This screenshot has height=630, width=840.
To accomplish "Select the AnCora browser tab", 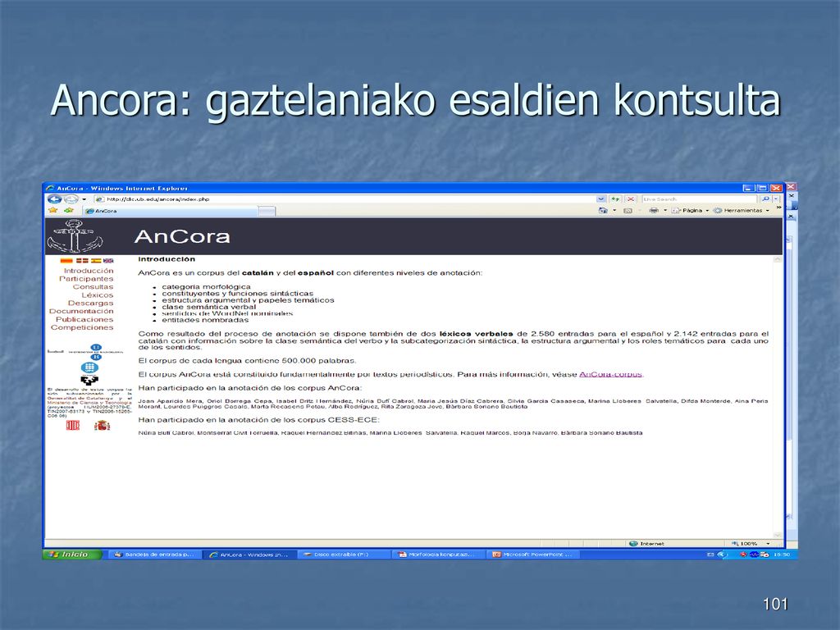I will pyautogui.click(x=171, y=211).
